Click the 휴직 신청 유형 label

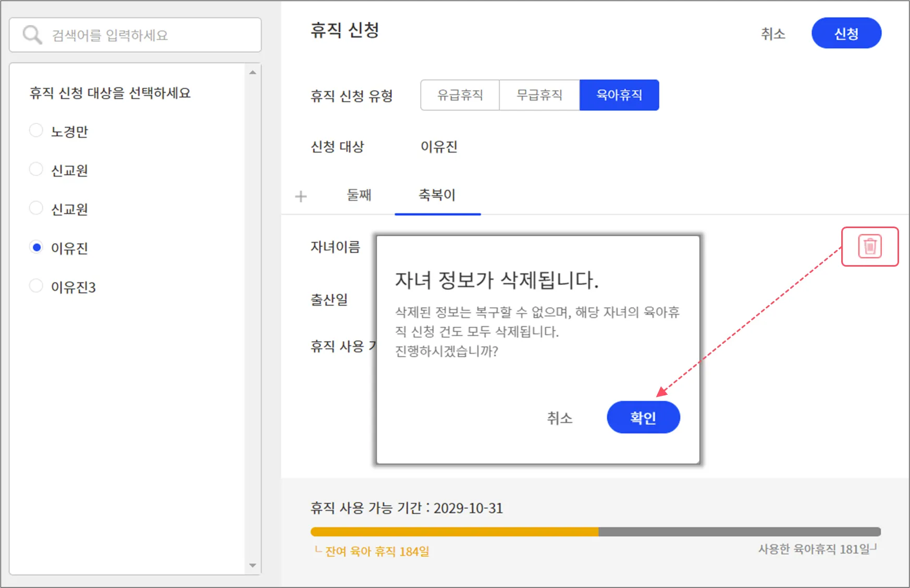352,96
